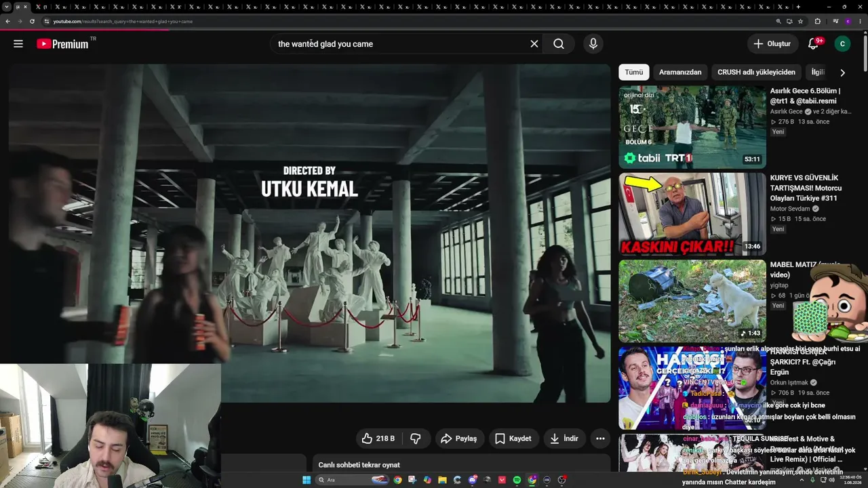Open the account avatar menu in YouTube

click(842, 44)
